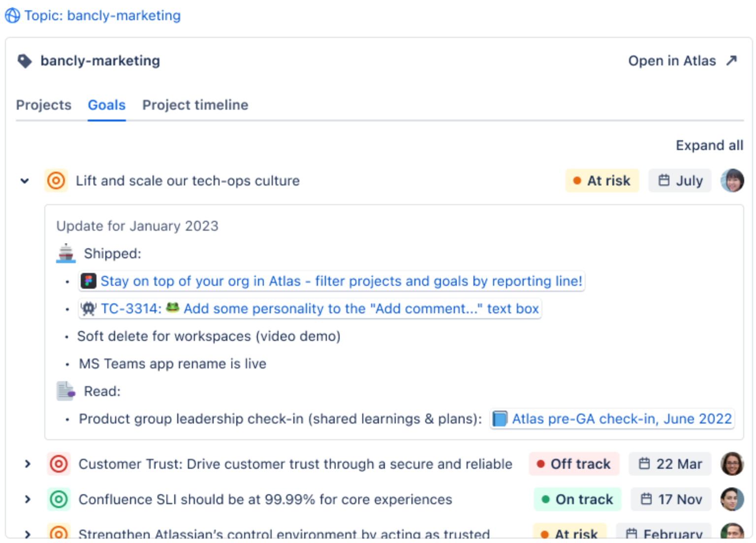Click the orange goal target icon for tech-ops culture
The height and width of the screenshot is (543, 756).
click(56, 181)
